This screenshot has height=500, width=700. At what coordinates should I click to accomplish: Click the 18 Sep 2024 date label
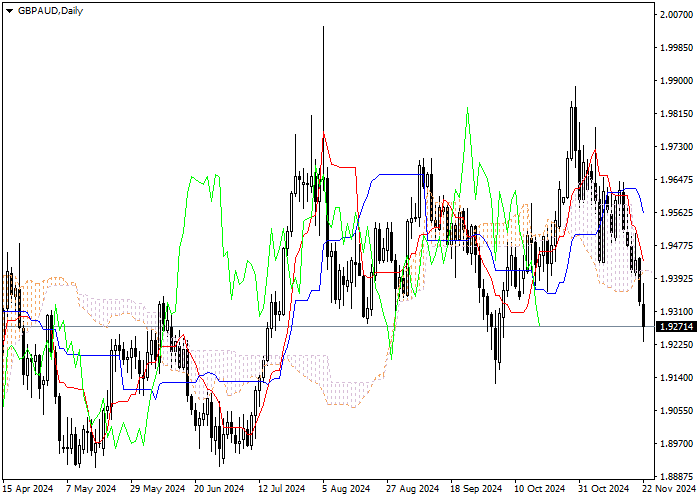tap(476, 489)
